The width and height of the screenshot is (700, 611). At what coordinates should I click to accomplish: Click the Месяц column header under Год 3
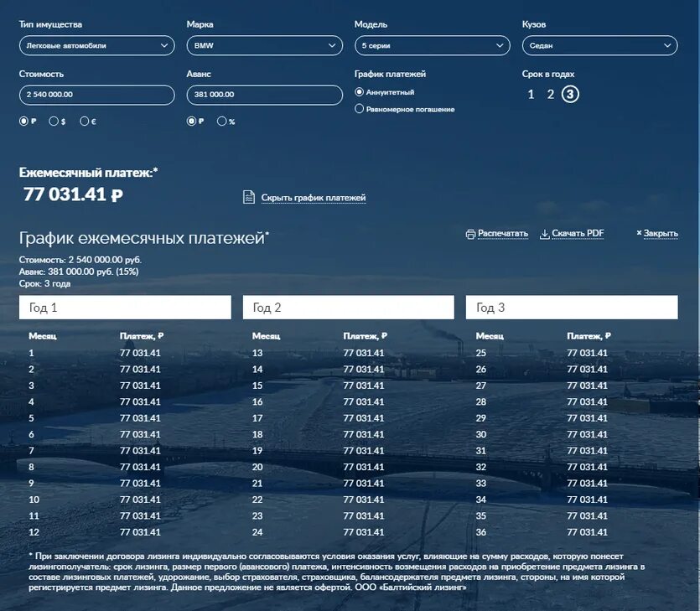click(490, 336)
